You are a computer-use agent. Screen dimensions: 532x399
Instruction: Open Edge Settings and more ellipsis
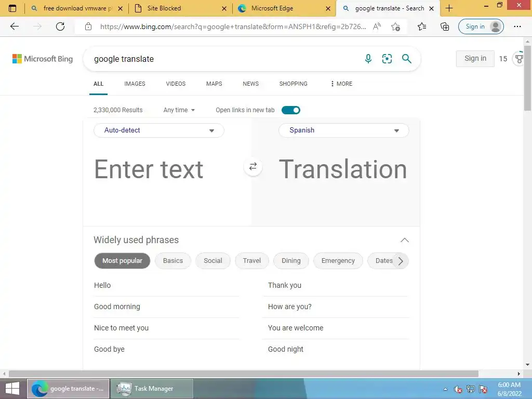point(517,26)
